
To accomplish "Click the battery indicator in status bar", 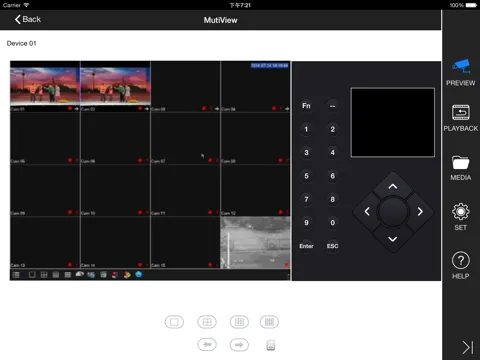I will point(471,5).
